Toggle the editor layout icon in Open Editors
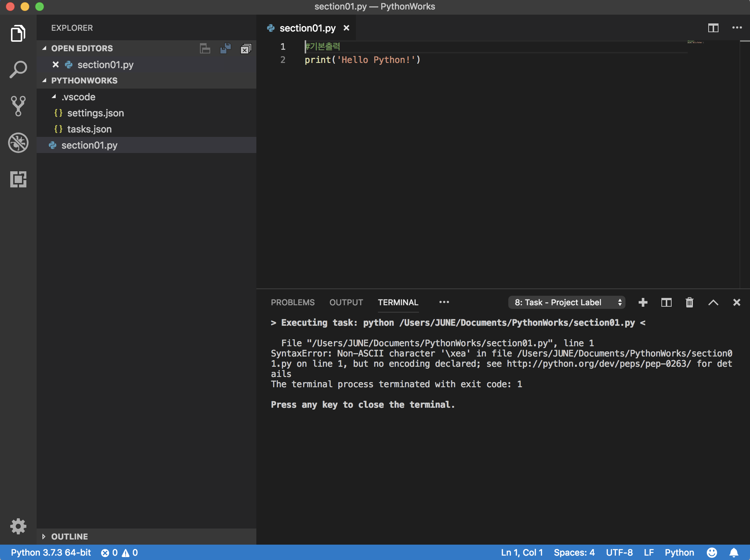The width and height of the screenshot is (750, 560). [205, 48]
